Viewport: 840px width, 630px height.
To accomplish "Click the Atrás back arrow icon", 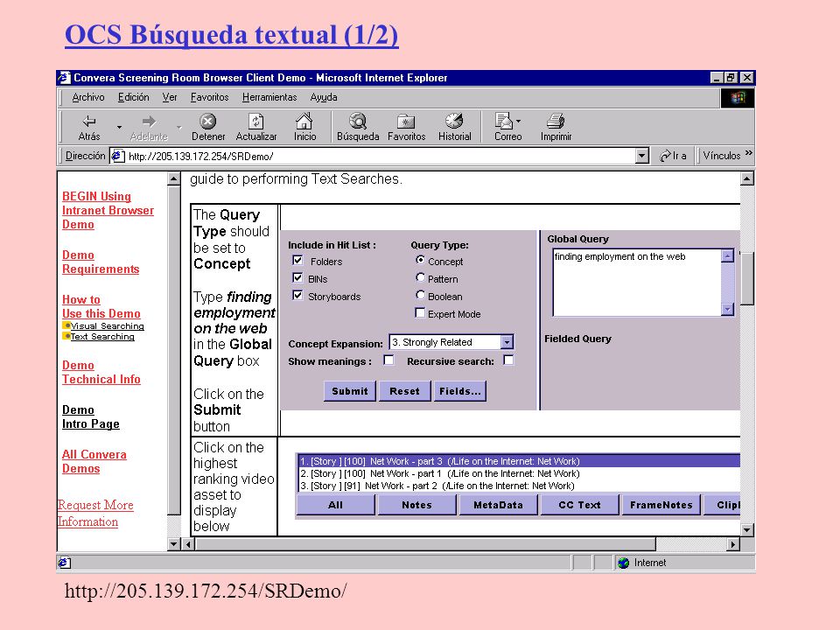I will click(x=89, y=121).
